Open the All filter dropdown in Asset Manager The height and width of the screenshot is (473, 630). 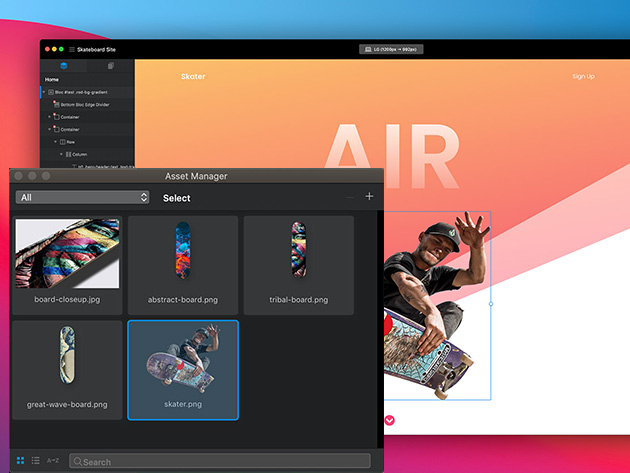click(x=82, y=197)
